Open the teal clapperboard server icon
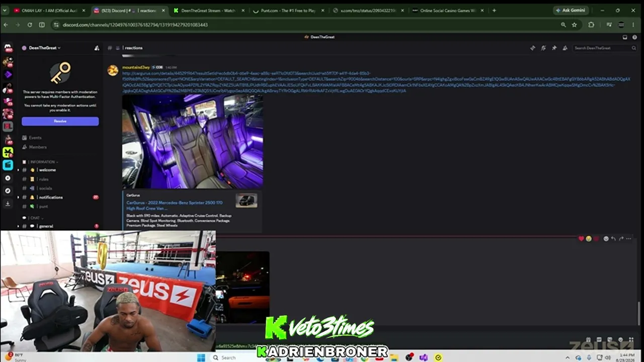The width and height of the screenshot is (644, 362). coord(8,165)
